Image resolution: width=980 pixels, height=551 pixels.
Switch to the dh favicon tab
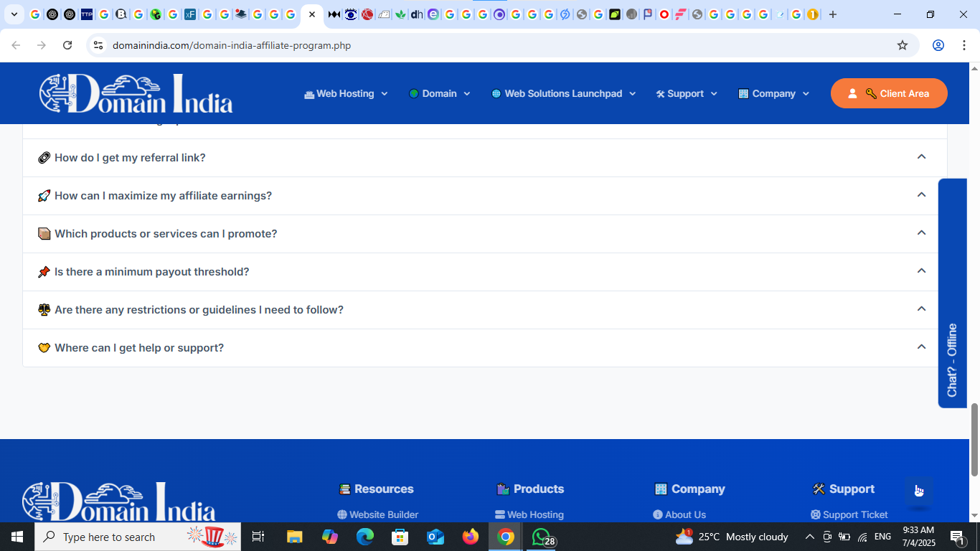tap(417, 14)
